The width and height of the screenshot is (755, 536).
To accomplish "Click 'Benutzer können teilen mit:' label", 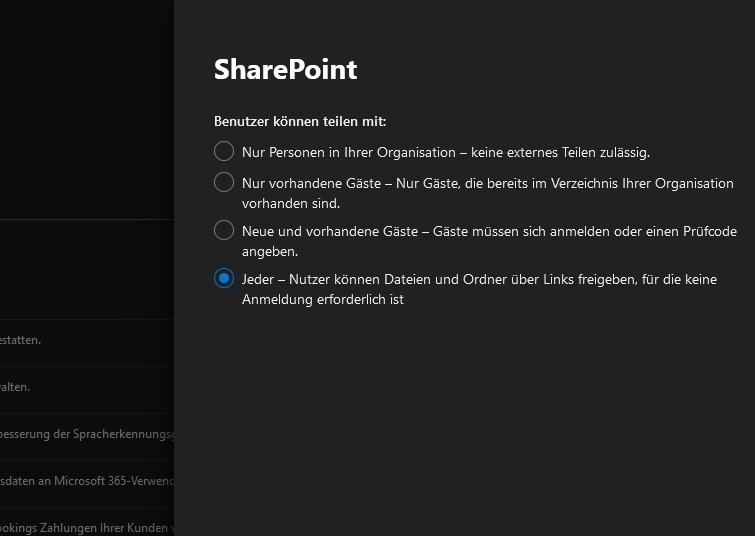I will tap(300, 121).
